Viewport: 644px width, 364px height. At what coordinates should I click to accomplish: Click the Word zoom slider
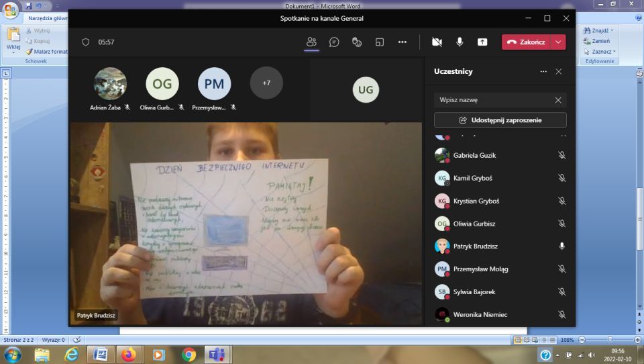click(x=609, y=340)
